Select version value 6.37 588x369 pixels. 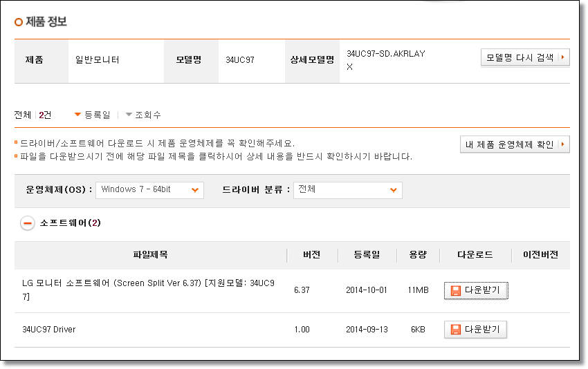click(x=302, y=290)
